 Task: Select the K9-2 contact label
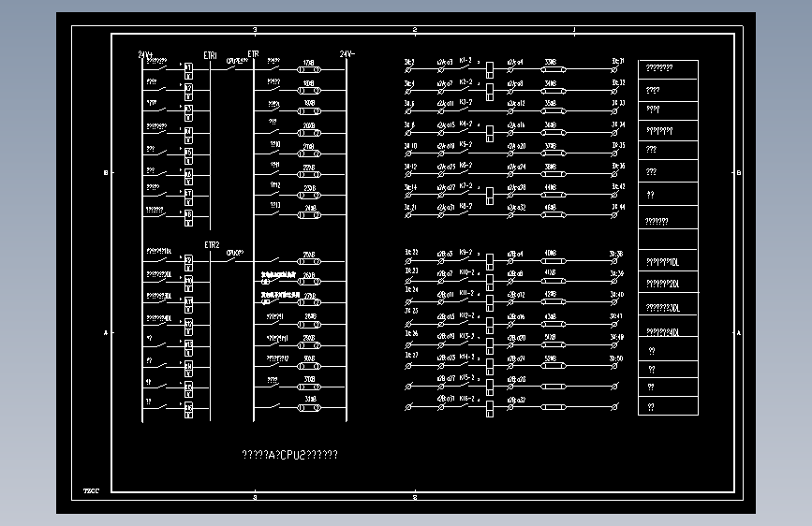pos(465,252)
